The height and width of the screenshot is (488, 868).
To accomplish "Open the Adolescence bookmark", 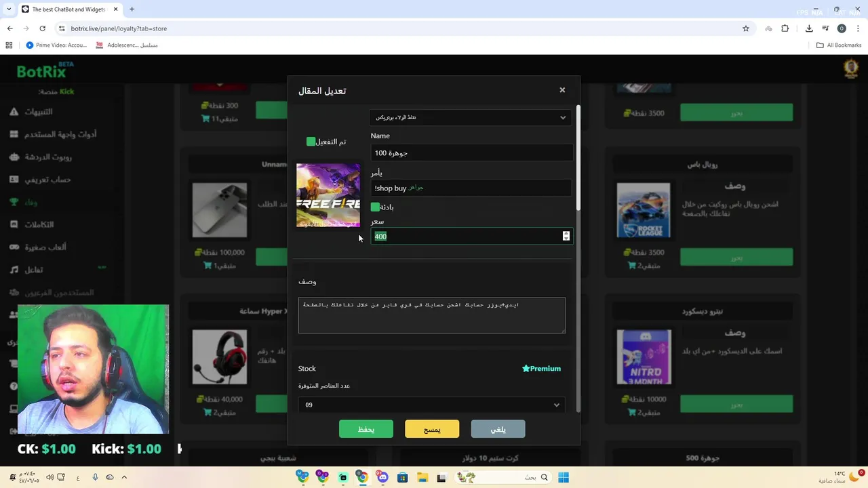I will pos(127,45).
